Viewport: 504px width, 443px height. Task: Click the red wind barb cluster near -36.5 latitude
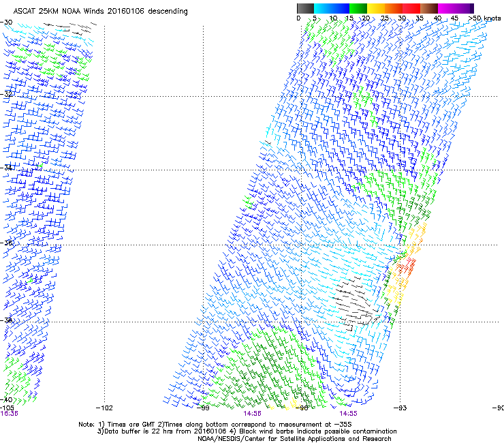click(x=406, y=267)
